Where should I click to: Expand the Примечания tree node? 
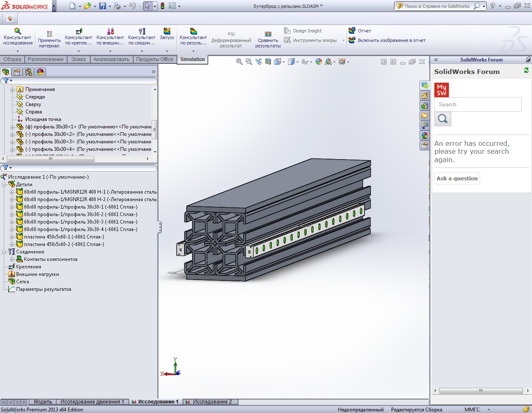[12, 90]
